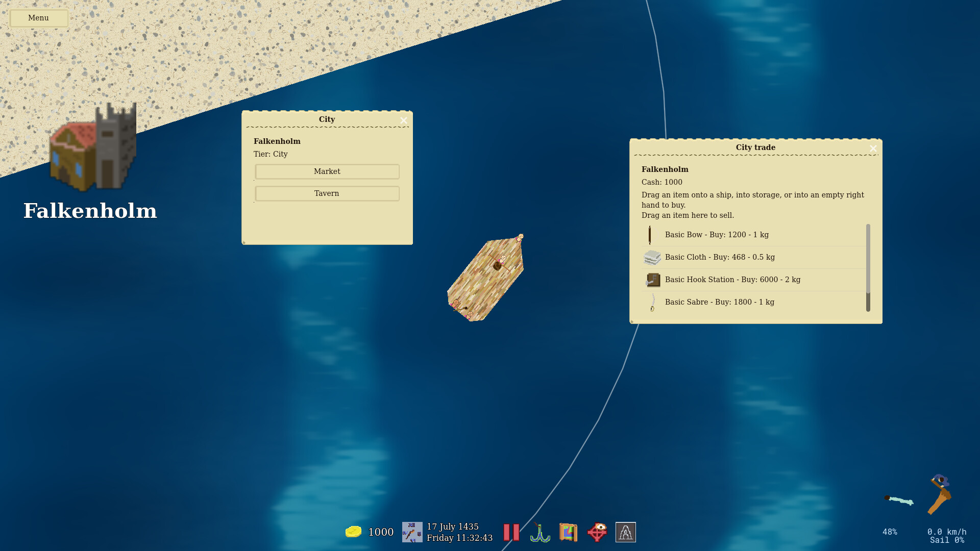
Task: Click the wind direction indicator icon
Action: point(899,500)
